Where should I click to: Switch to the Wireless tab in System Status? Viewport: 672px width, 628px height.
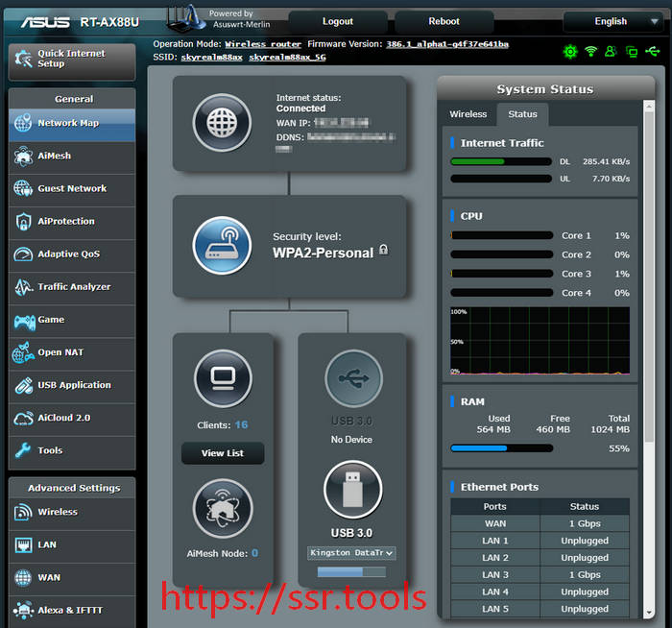468,114
